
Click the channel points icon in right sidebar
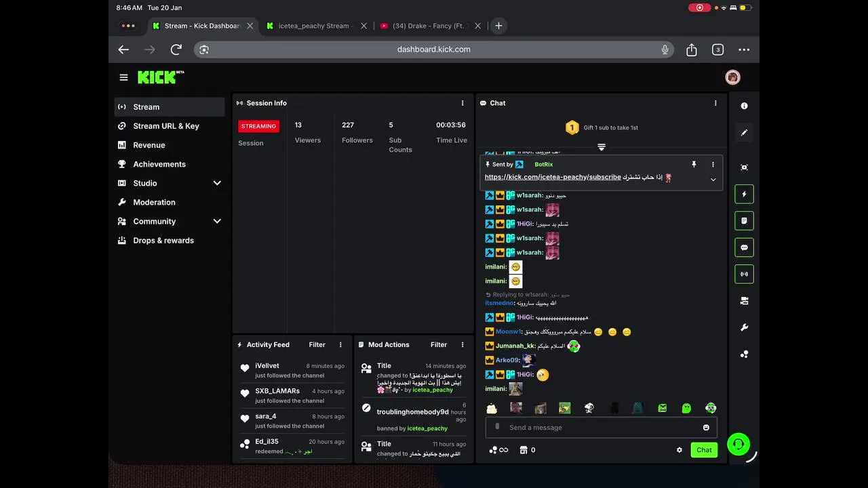point(744,354)
